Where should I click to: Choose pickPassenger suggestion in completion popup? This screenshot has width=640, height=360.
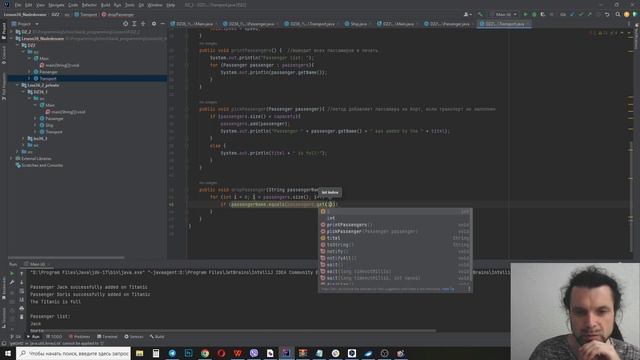(x=395, y=231)
